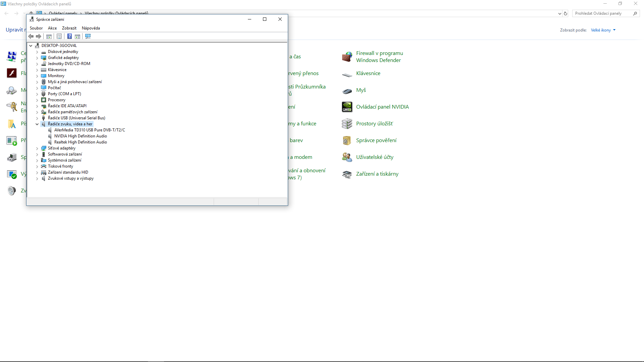Select Realtek High Definition Audio device
This screenshot has height=362, width=644.
[x=80, y=142]
